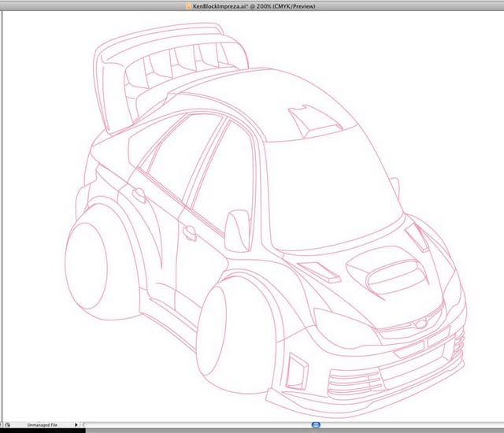Click the status bar icon beside Unmanaged File

(x=7, y=425)
